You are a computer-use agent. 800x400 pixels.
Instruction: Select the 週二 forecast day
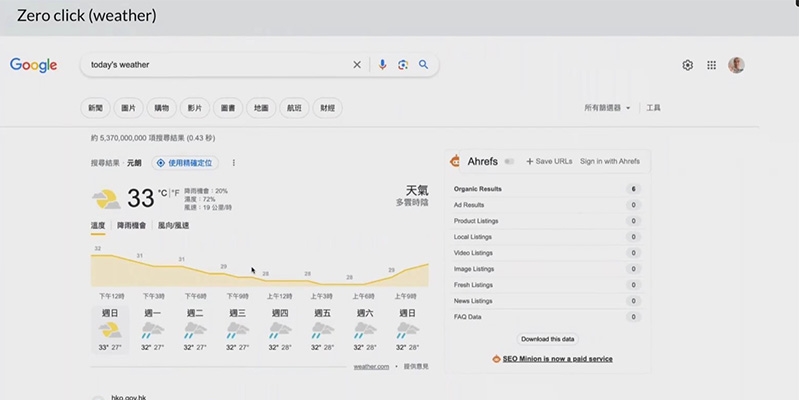[x=195, y=330]
